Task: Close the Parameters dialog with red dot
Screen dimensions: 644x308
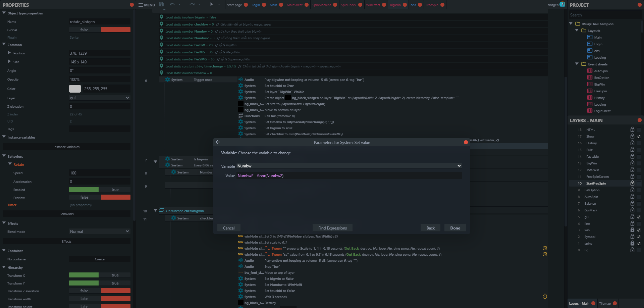Action: [466, 142]
